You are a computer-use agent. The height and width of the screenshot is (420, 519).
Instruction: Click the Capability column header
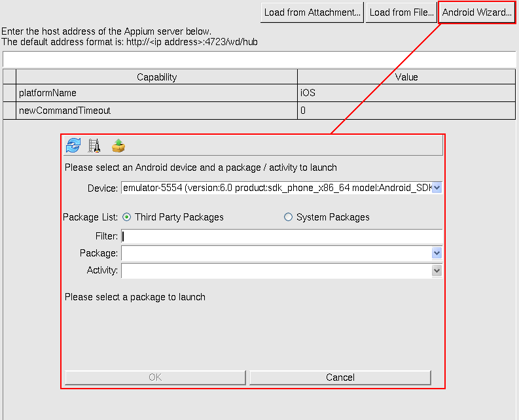156,77
